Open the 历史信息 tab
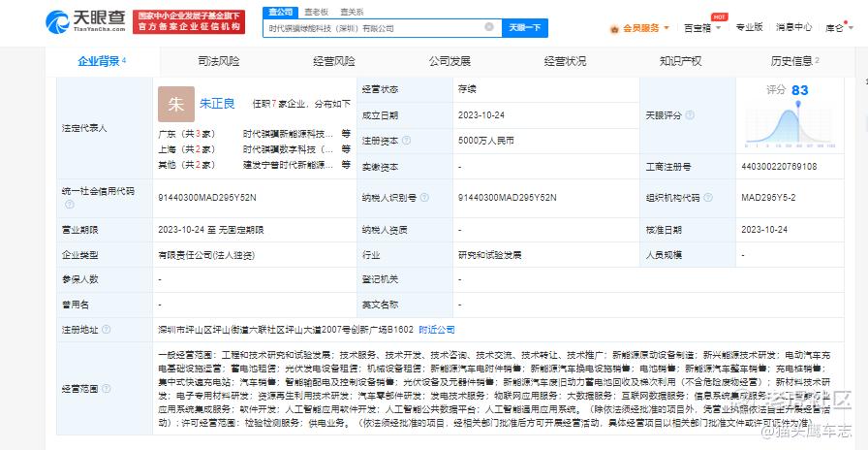The width and height of the screenshot is (868, 450). click(794, 61)
